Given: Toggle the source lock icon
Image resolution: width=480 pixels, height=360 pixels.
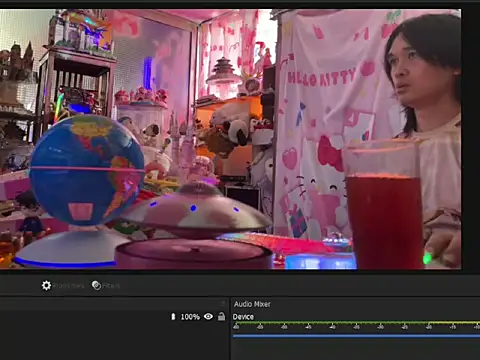Looking at the screenshot, I should pos(221,316).
